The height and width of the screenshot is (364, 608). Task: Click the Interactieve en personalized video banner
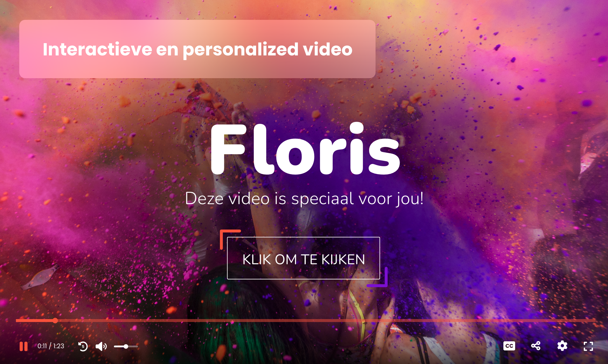point(197,49)
